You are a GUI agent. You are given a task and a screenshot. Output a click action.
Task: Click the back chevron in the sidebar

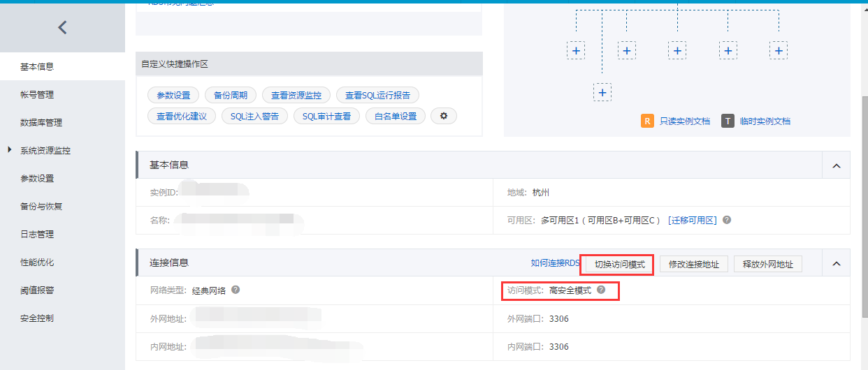coord(62,27)
